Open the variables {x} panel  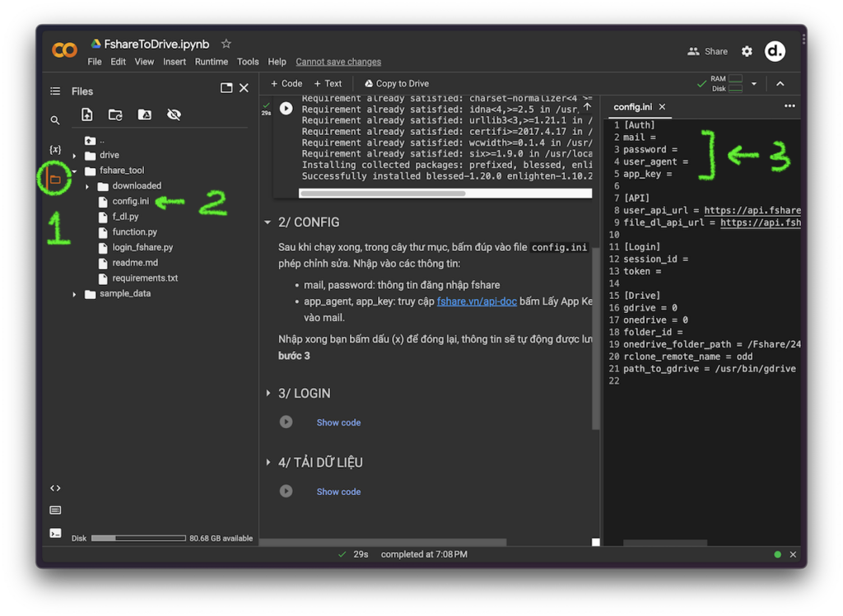click(55, 149)
